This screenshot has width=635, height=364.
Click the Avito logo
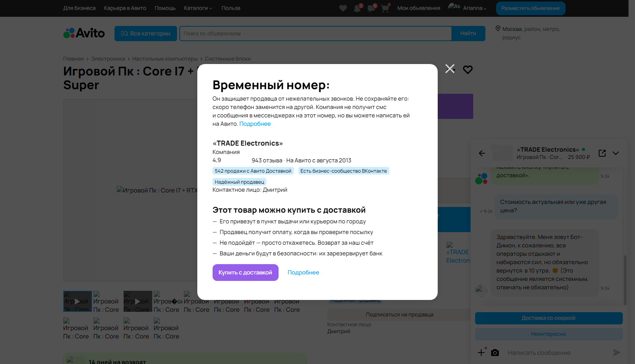84,33
